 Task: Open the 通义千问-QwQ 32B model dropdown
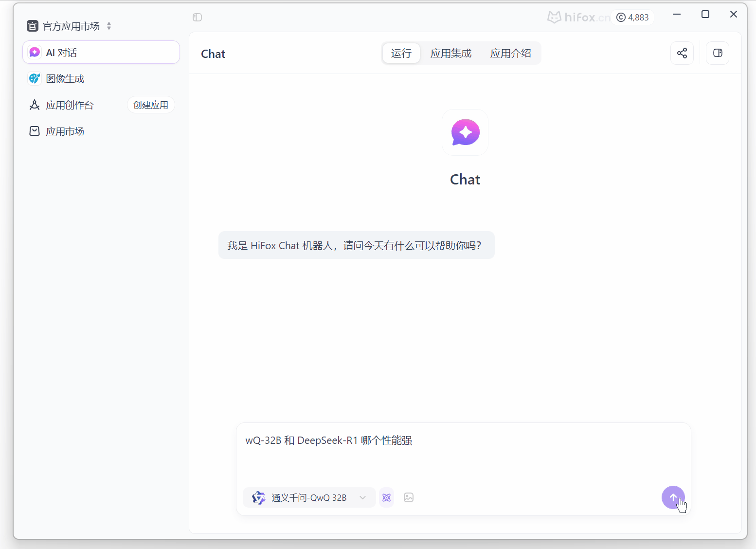(309, 497)
